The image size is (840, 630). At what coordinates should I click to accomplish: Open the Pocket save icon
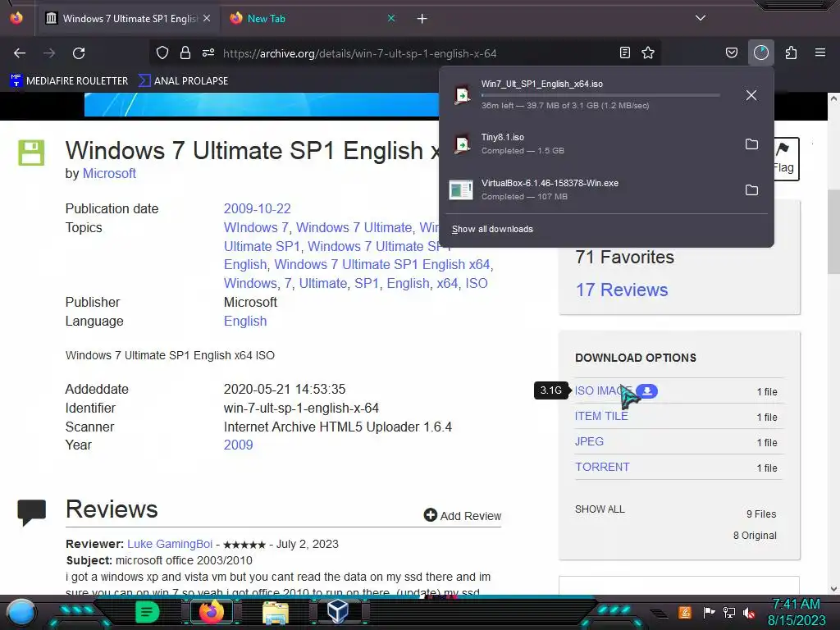(x=731, y=53)
